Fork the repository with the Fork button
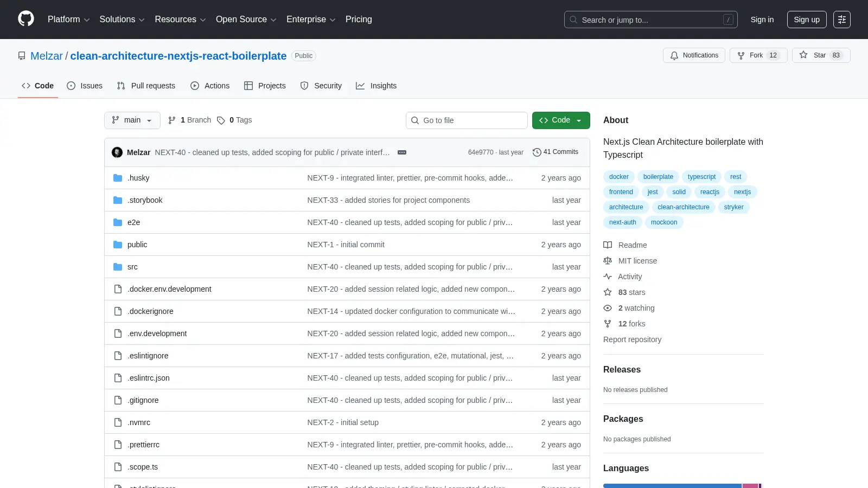 point(758,55)
